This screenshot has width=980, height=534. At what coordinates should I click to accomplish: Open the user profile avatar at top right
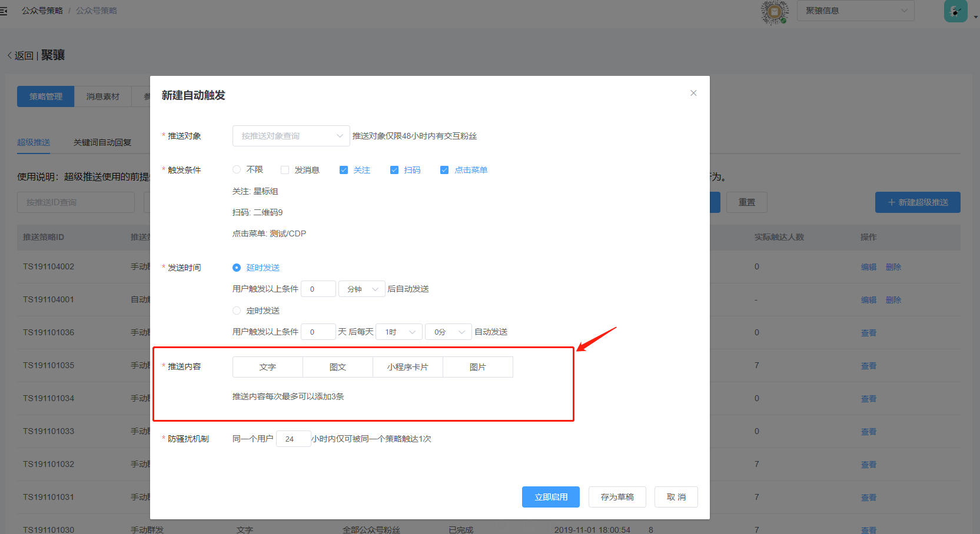tap(955, 11)
